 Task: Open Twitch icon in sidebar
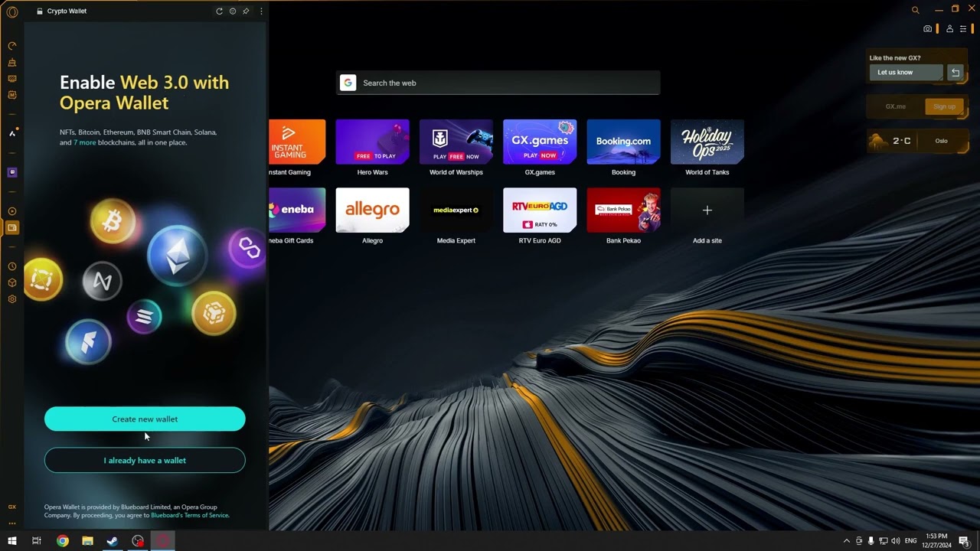coord(11,172)
